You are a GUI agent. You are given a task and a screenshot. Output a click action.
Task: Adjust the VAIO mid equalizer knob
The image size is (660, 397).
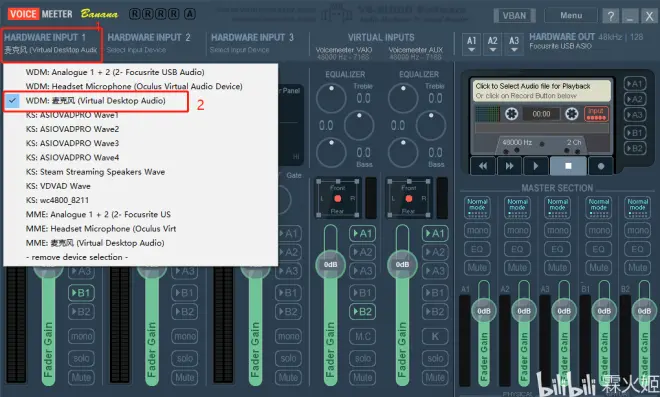coord(359,125)
